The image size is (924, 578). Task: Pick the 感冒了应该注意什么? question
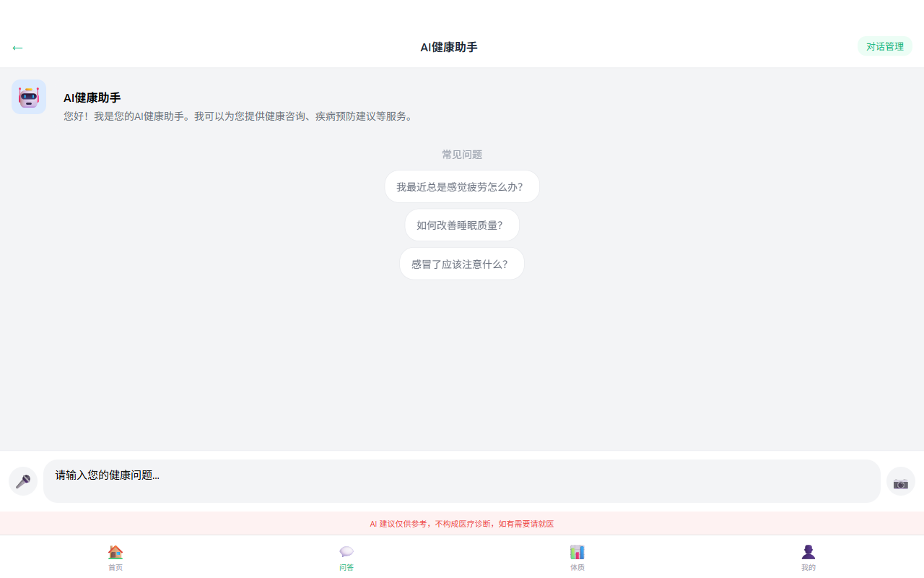(461, 264)
